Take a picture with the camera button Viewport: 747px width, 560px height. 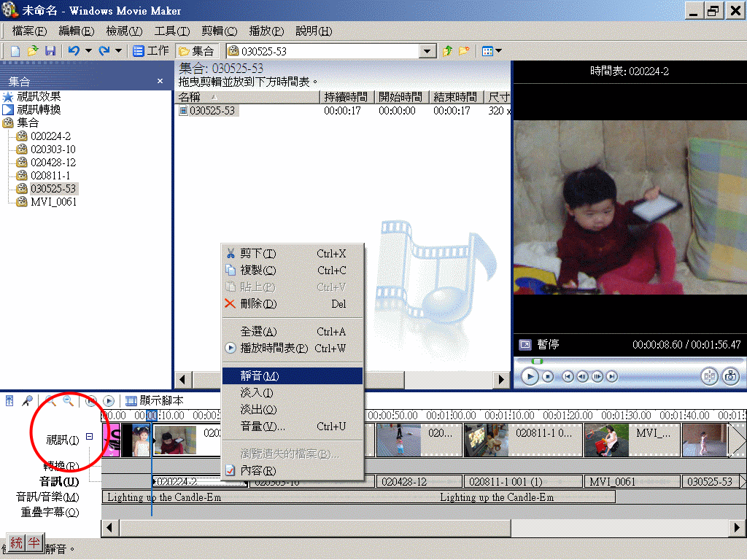coord(730,376)
